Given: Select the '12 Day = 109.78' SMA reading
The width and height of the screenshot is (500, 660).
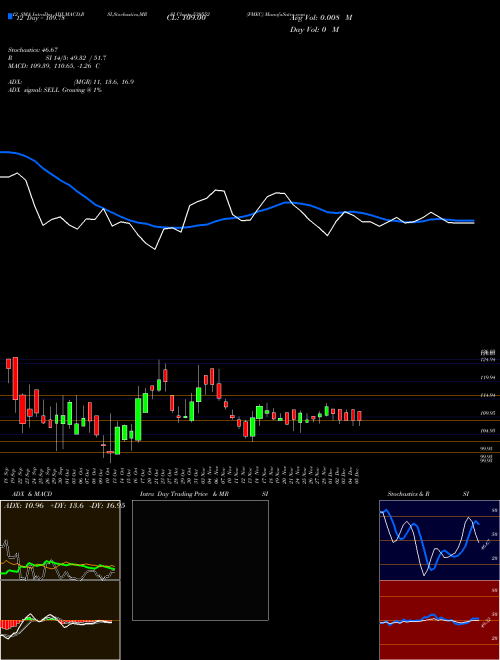Looking at the screenshot, I should coord(39,19).
